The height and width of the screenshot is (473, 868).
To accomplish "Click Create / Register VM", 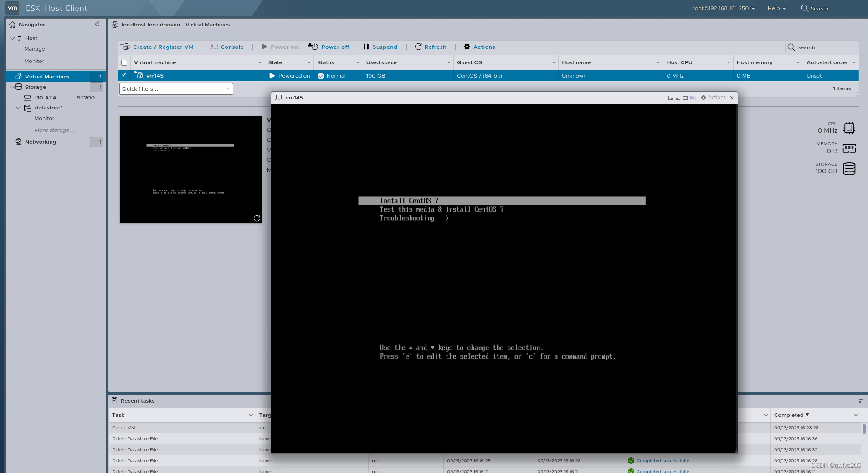I will [158, 47].
